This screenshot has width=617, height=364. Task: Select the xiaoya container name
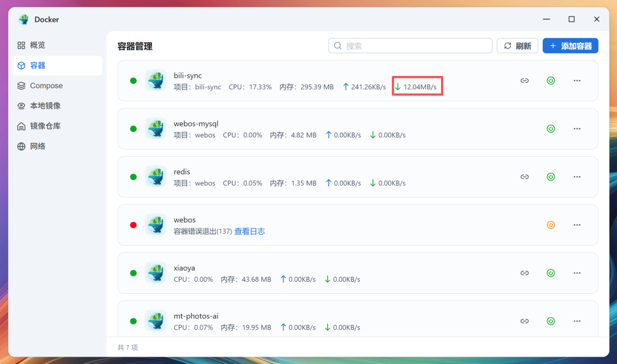pyautogui.click(x=184, y=268)
